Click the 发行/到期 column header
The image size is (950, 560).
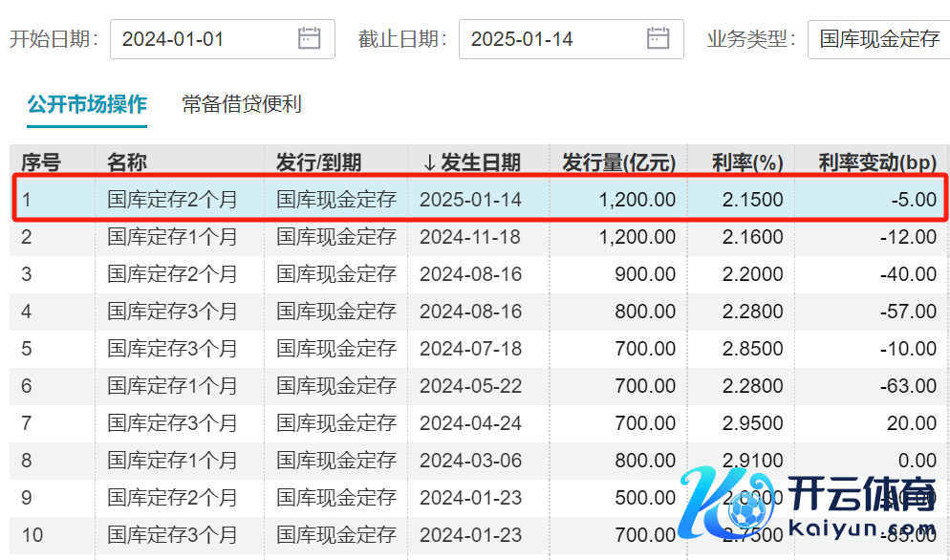319,162
